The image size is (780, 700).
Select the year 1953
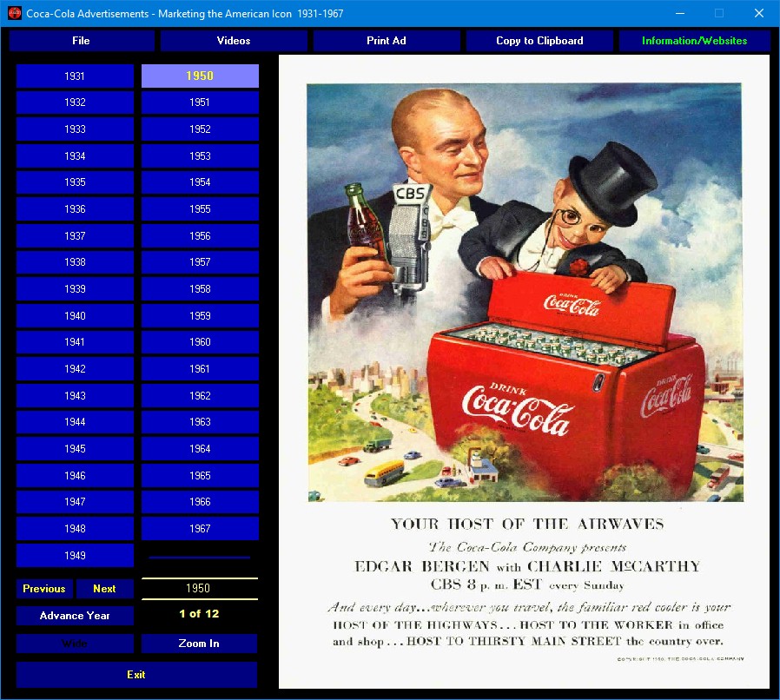click(200, 156)
